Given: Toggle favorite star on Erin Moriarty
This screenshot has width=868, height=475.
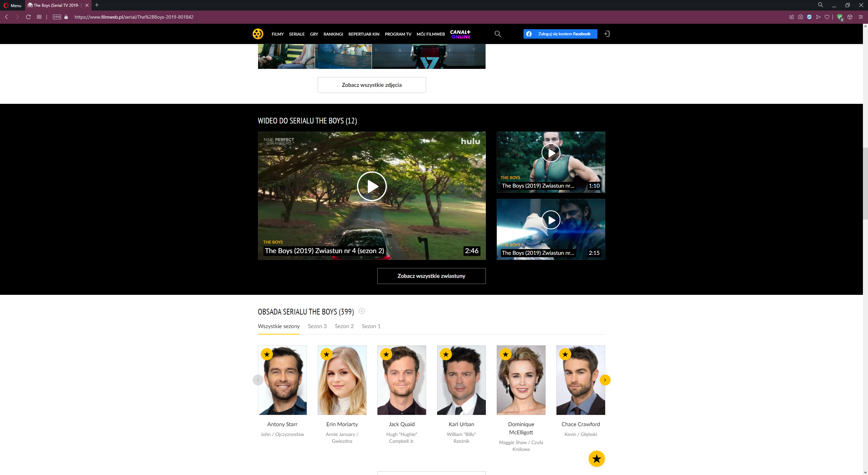Looking at the screenshot, I should click(x=327, y=354).
